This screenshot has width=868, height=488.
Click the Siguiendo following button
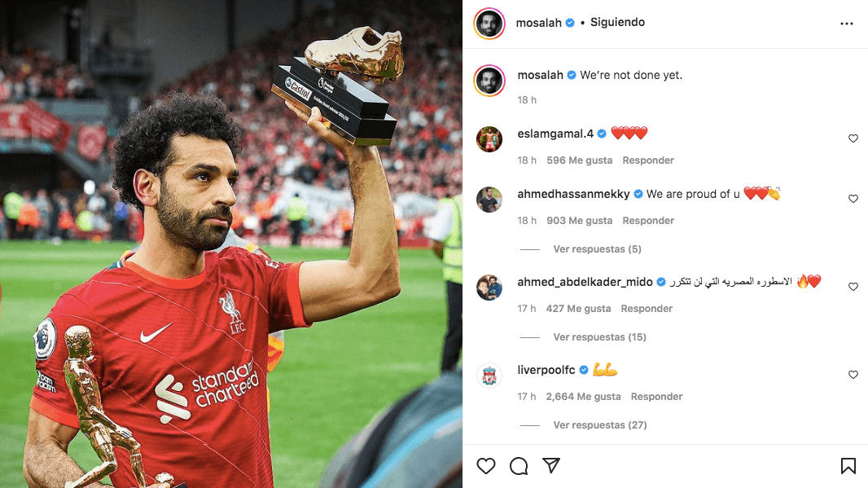click(617, 23)
